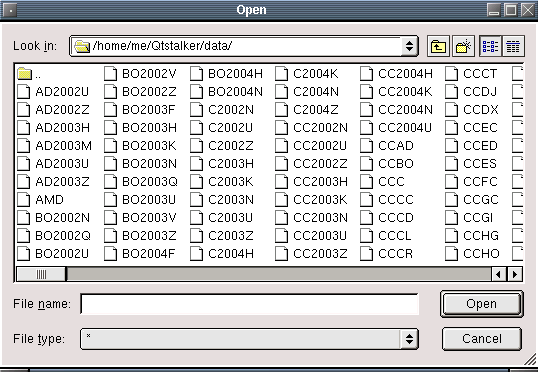Select file name BO2002U
The image size is (538, 372).
pos(62,254)
